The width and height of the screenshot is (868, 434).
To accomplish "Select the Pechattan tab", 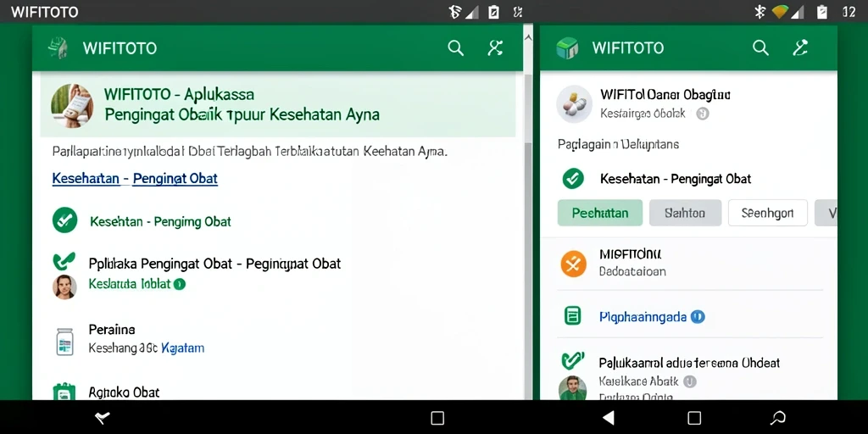I will (600, 213).
